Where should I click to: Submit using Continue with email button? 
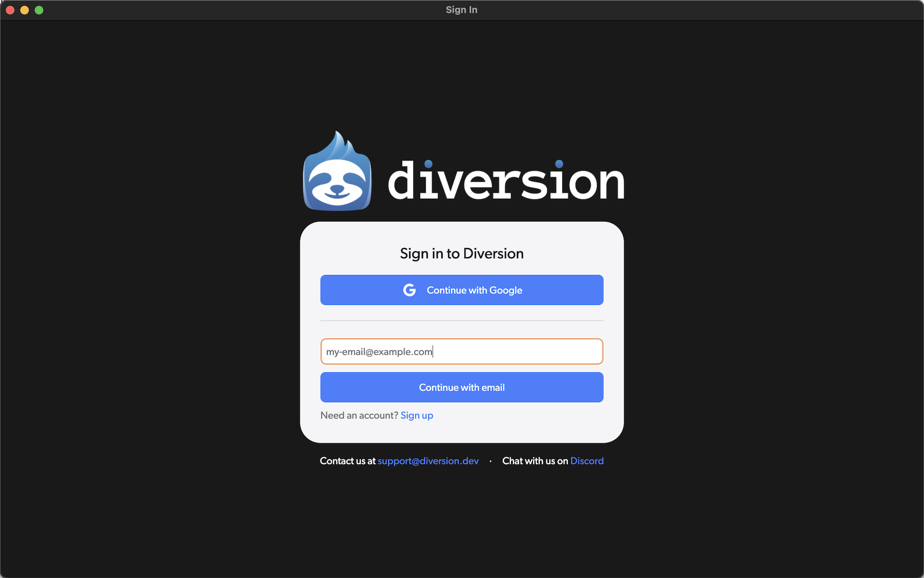462,387
